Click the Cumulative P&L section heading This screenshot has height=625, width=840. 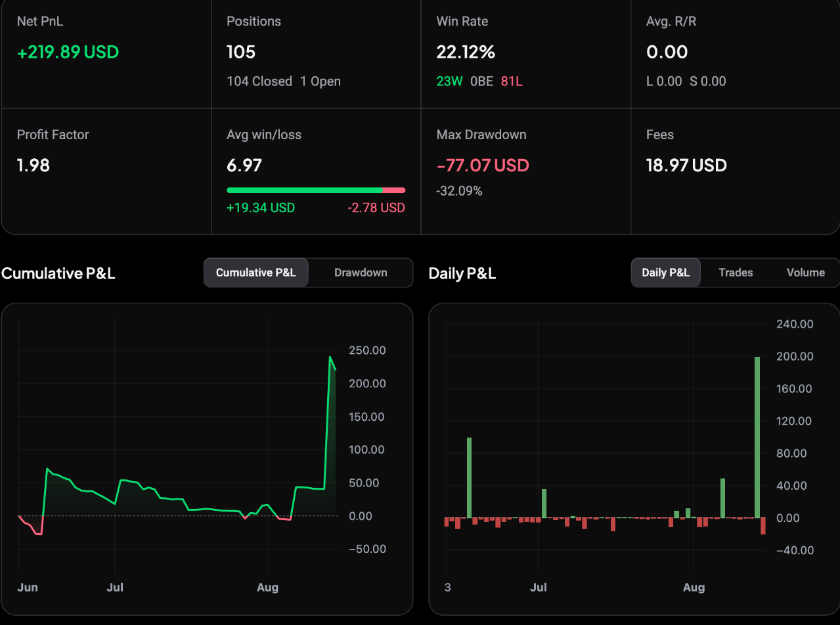coord(58,273)
